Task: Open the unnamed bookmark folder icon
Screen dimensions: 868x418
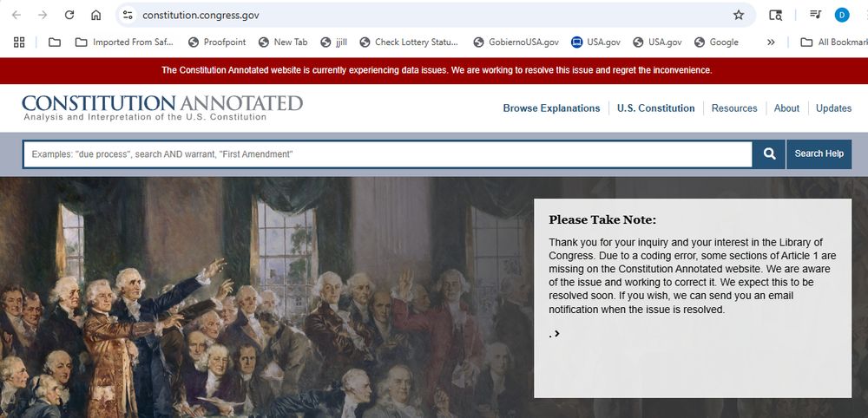Action: 54,42
